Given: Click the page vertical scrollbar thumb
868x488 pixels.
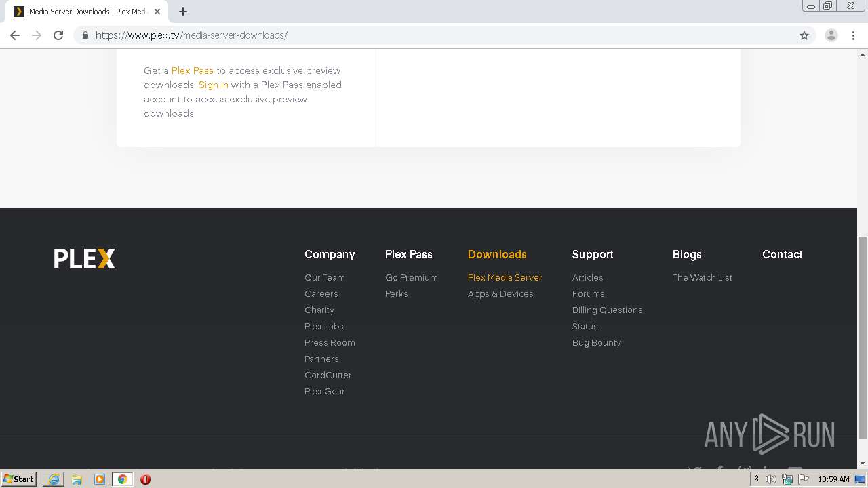Looking at the screenshot, I should [x=863, y=338].
